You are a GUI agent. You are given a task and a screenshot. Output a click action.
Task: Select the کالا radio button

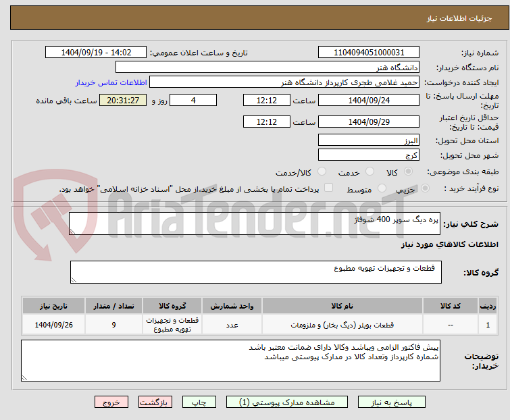(408, 172)
